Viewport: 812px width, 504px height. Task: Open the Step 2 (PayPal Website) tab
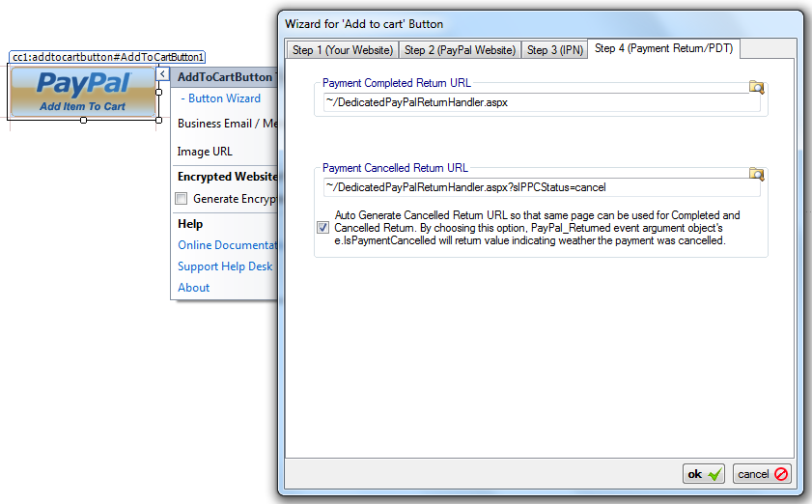pos(460,50)
